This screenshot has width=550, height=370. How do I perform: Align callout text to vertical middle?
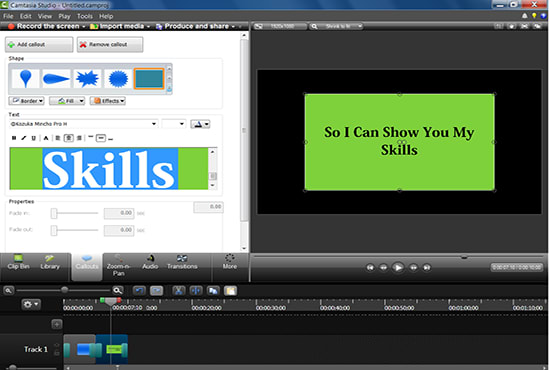pos(101,138)
